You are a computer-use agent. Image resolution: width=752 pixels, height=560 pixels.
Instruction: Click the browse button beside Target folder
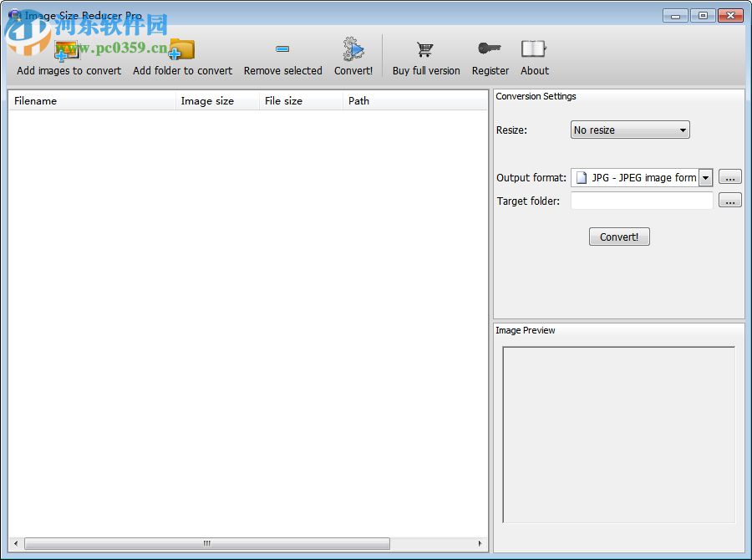click(729, 200)
